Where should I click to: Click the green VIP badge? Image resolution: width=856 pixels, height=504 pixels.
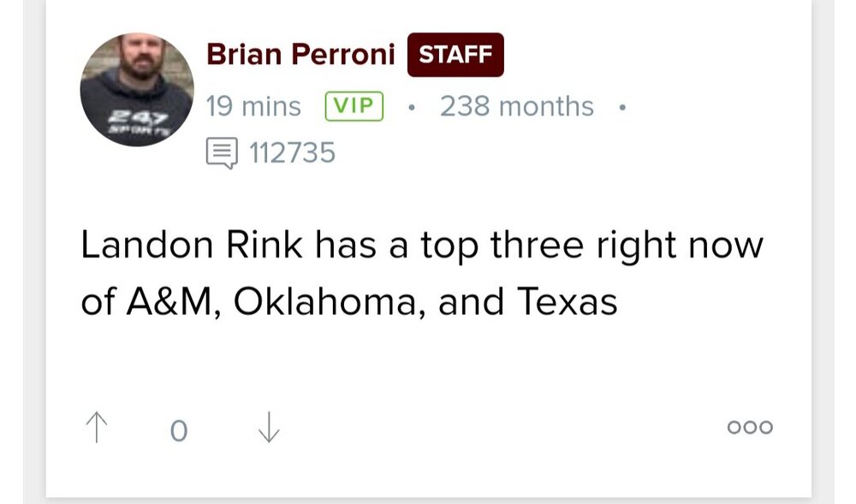354,106
